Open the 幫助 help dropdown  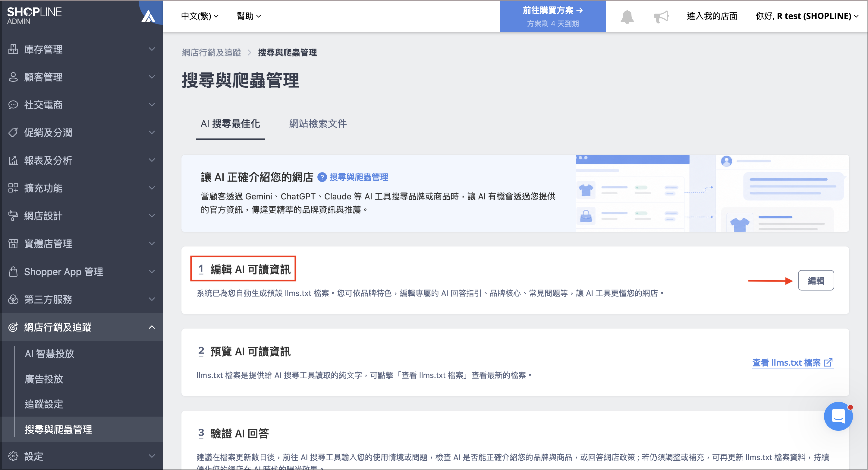(249, 16)
